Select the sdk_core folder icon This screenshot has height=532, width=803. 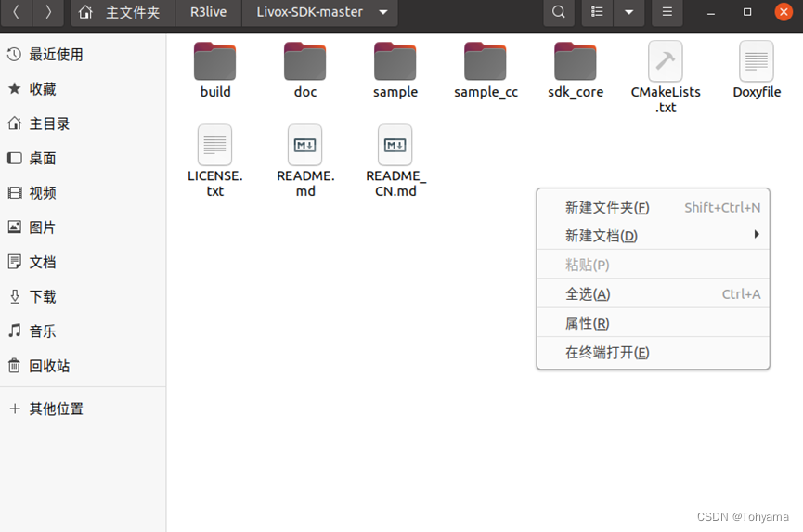point(576,61)
